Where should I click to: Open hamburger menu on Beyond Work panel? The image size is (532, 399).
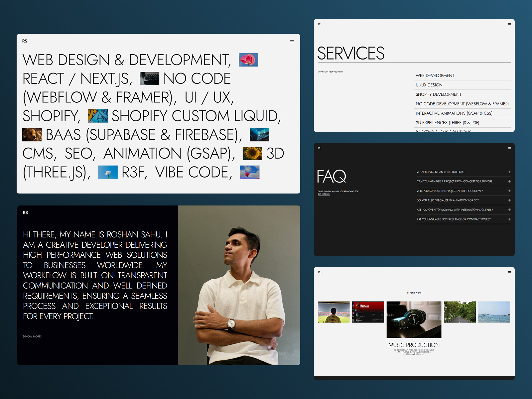[509, 272]
